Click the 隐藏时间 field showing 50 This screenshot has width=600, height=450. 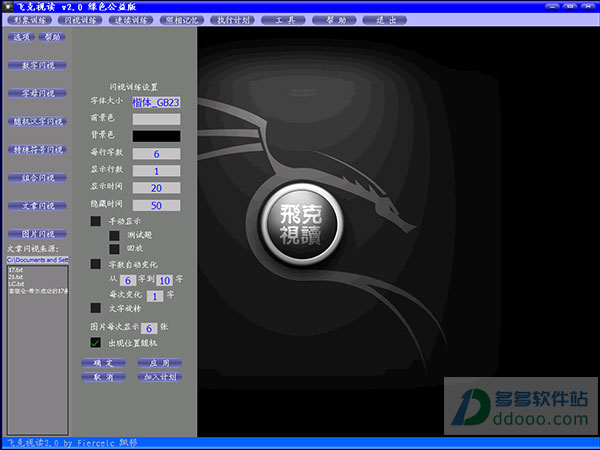tap(156, 205)
